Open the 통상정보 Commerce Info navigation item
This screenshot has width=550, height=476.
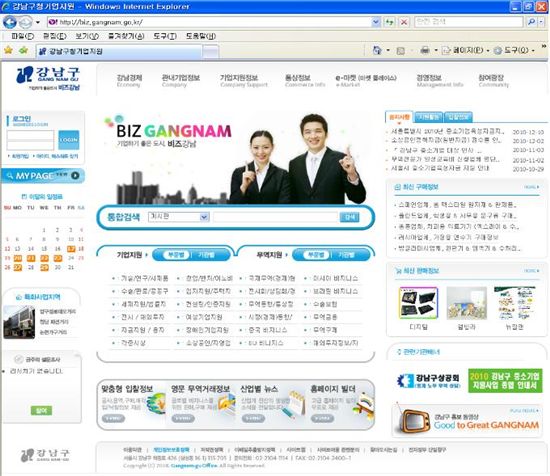point(305,81)
